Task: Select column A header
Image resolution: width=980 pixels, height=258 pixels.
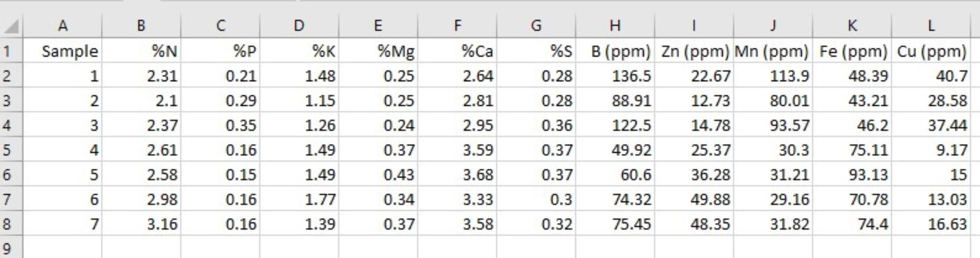Action: tap(62, 25)
